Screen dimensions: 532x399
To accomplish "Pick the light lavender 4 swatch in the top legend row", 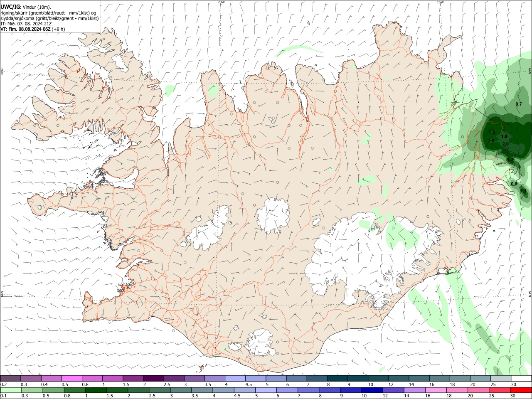I will point(235,378).
